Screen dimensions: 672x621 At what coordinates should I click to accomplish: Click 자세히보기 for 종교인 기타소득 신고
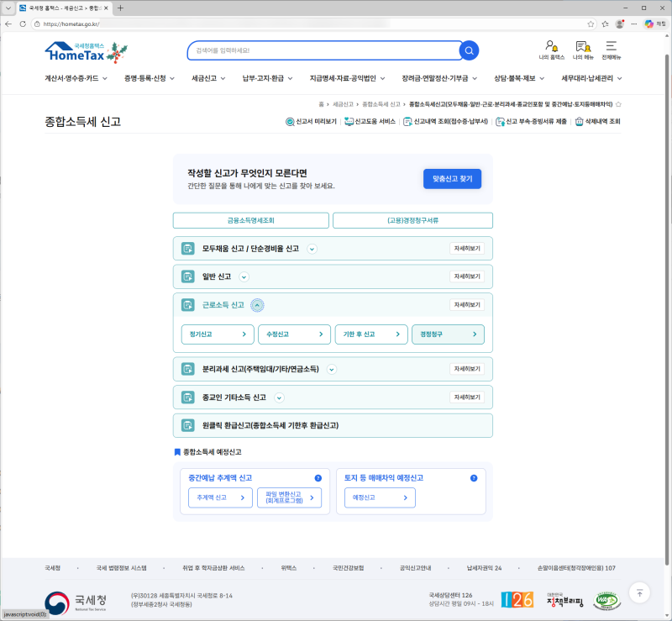click(x=467, y=397)
